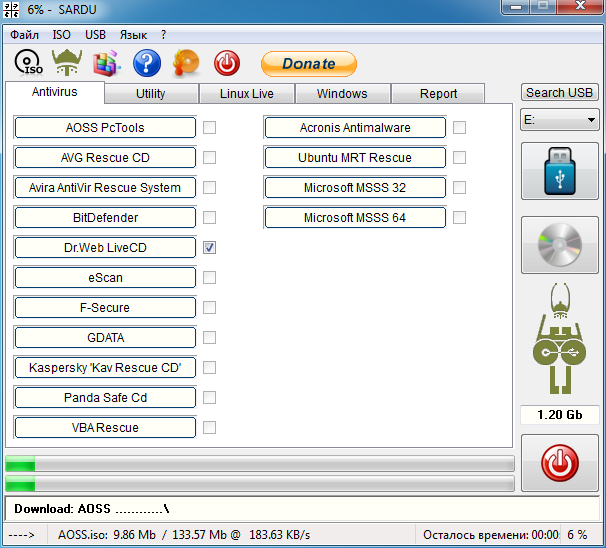Check the Panda Safe Cd checkbox
The height and width of the screenshot is (548, 606).
(209, 398)
